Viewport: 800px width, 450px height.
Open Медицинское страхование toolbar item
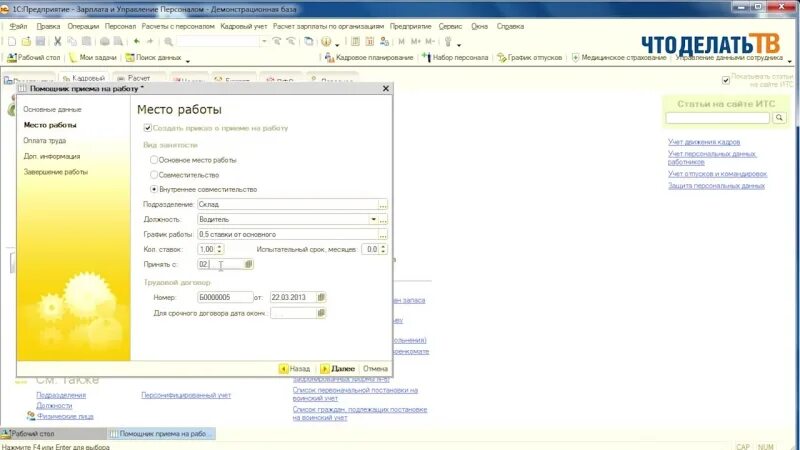click(x=618, y=58)
